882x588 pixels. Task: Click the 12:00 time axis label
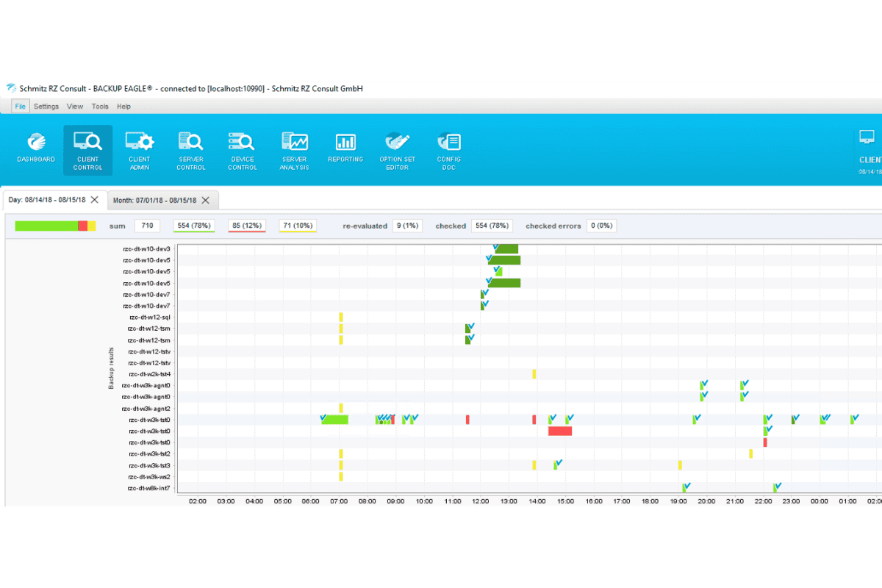(x=481, y=501)
